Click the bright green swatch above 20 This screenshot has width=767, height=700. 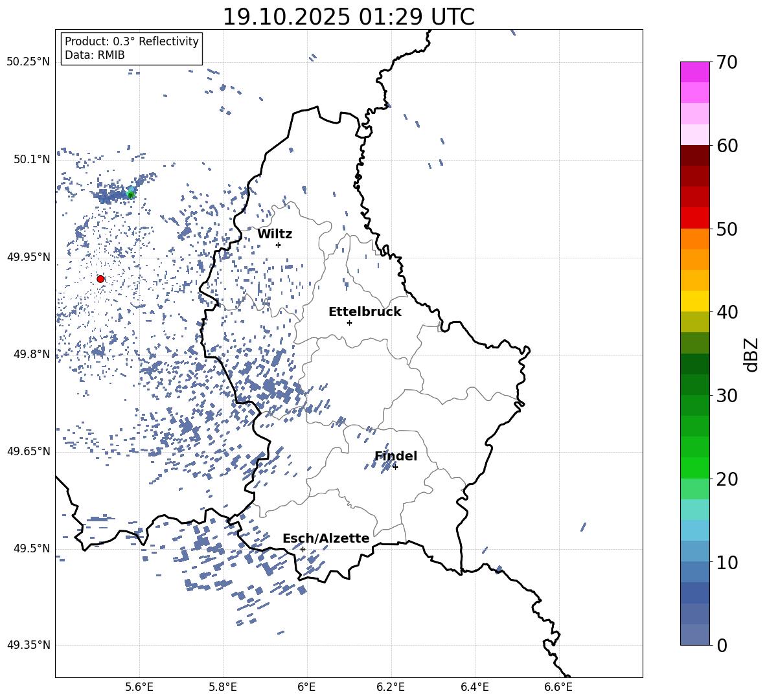tap(695, 468)
